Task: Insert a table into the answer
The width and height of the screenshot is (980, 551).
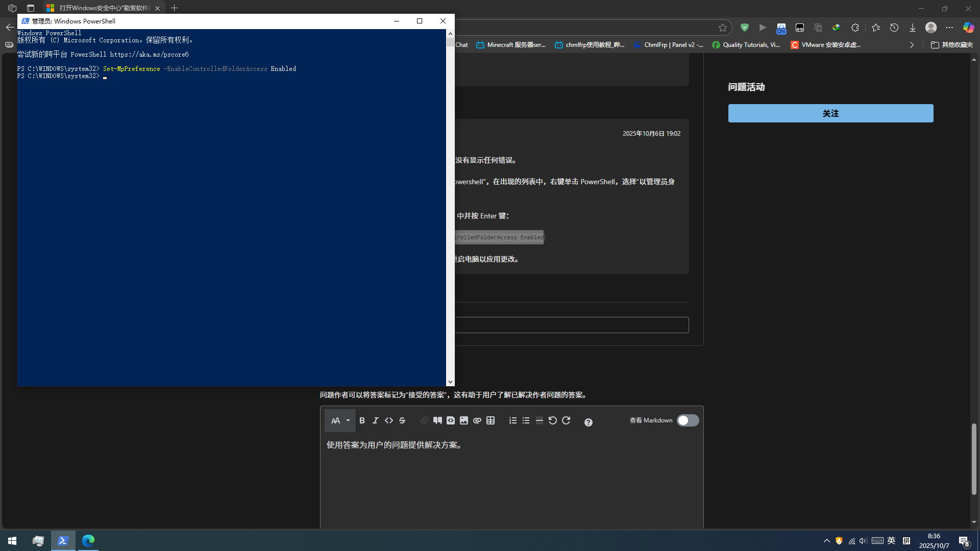Action: 491,420
